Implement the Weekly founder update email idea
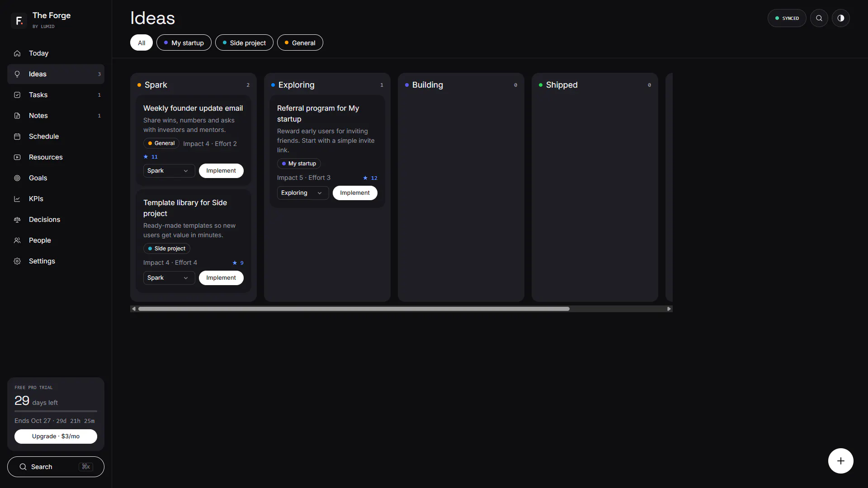Screen dimensions: 868x488 click(x=221, y=171)
